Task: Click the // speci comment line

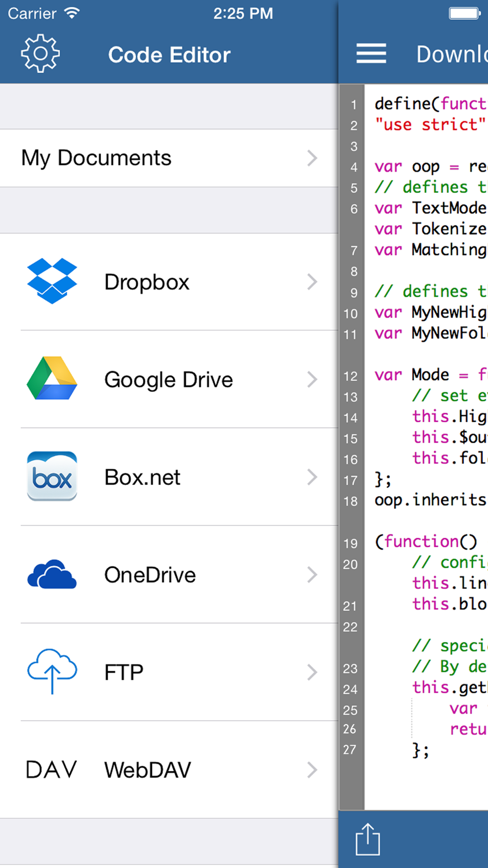Action: pyautogui.click(x=450, y=645)
